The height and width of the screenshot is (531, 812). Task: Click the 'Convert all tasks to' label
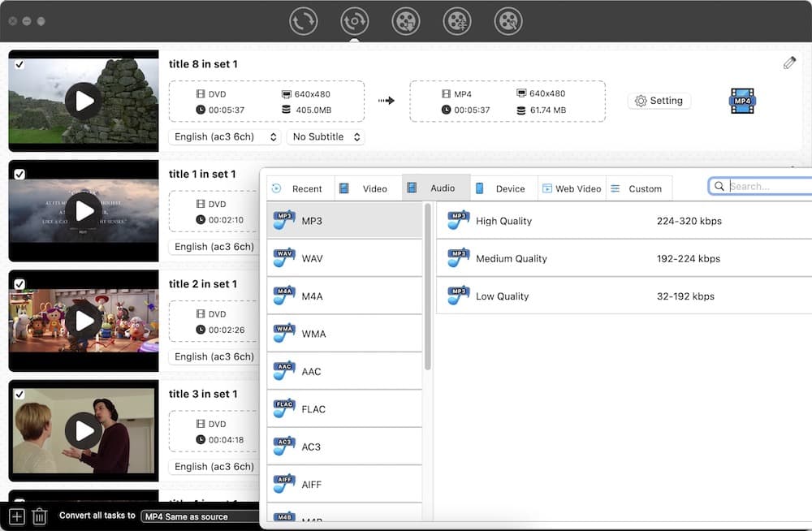(x=97, y=516)
